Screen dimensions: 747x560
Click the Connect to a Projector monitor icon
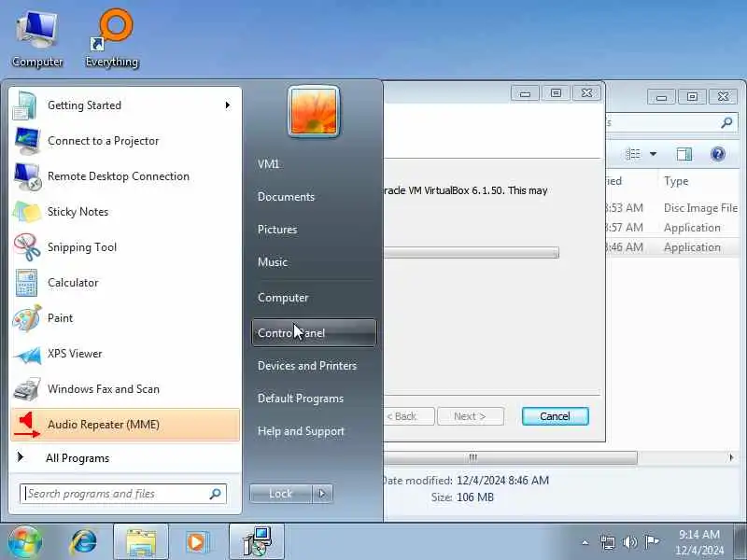click(x=27, y=141)
